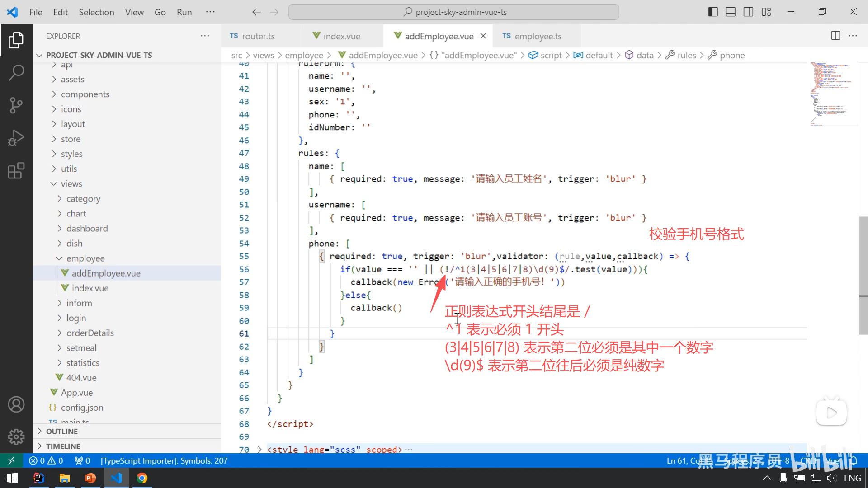Open Source Control view
Image resolution: width=868 pixels, height=488 pixels.
pos(16,105)
